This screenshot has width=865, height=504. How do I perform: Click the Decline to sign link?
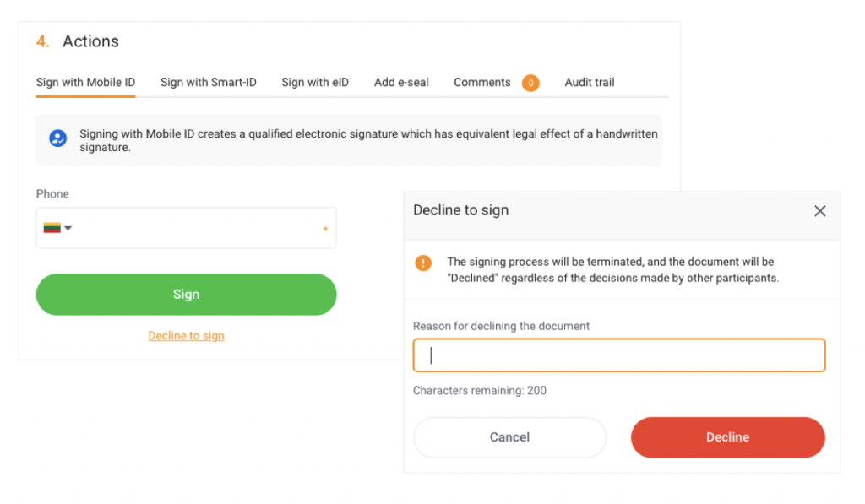(x=186, y=336)
